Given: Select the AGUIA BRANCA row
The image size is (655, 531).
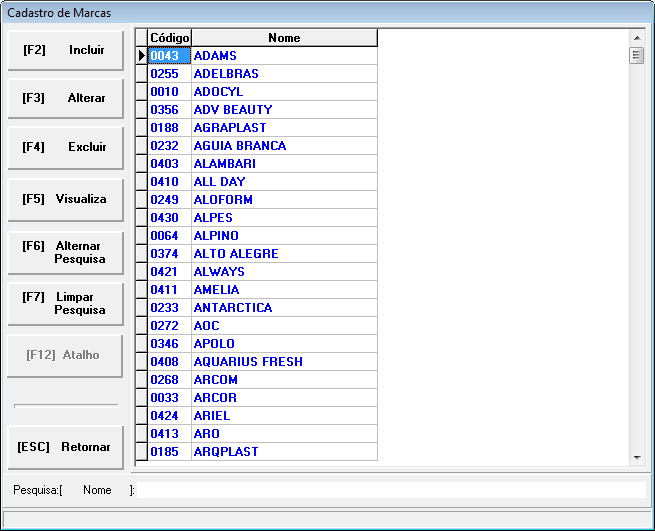Looking at the screenshot, I should 284,146.
